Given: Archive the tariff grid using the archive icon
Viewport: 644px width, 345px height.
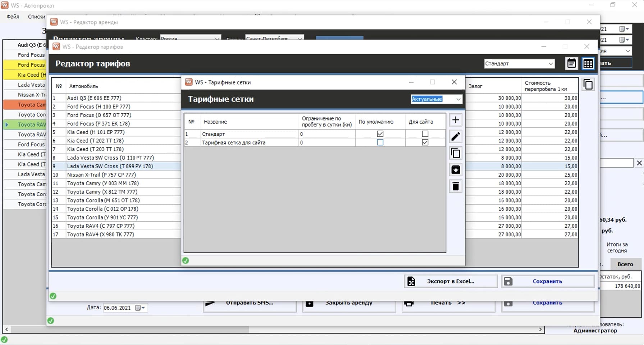Looking at the screenshot, I should click(x=456, y=170).
